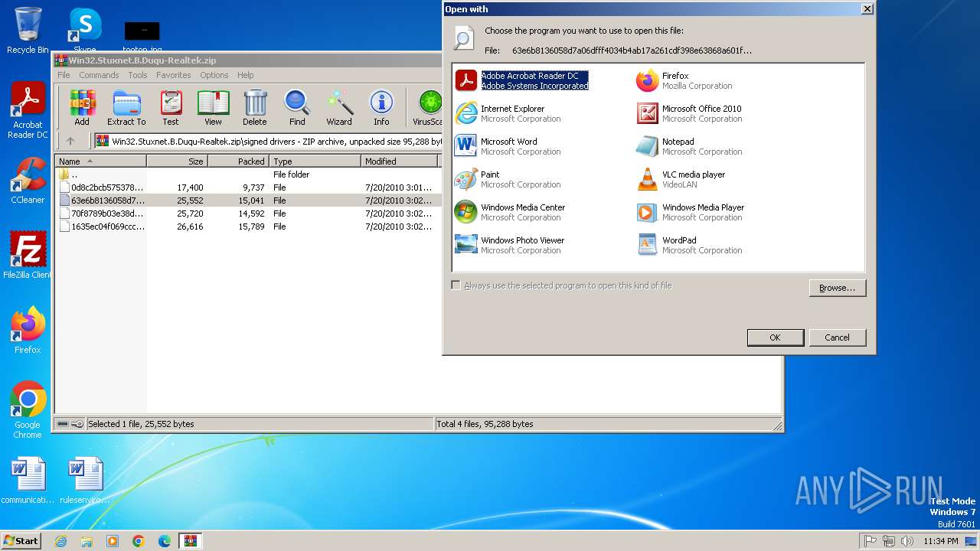Click the VirusScan toolbar icon

[427, 108]
